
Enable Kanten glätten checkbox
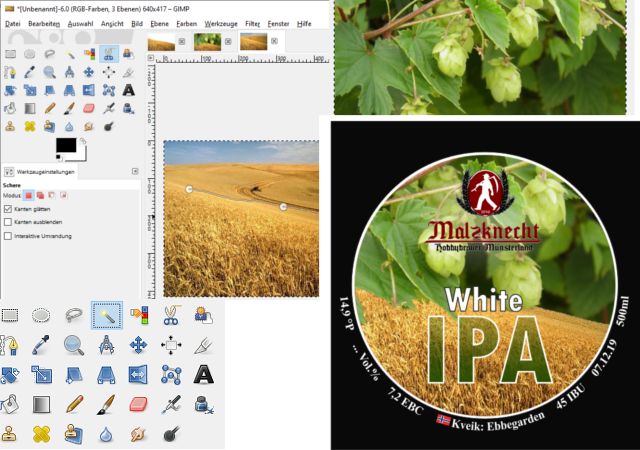click(8, 209)
